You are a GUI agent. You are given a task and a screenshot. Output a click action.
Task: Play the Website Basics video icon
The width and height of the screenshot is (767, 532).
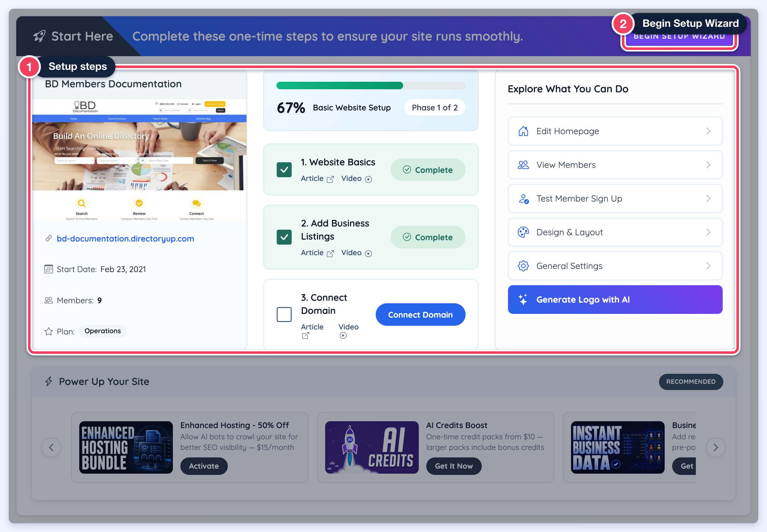click(x=368, y=179)
